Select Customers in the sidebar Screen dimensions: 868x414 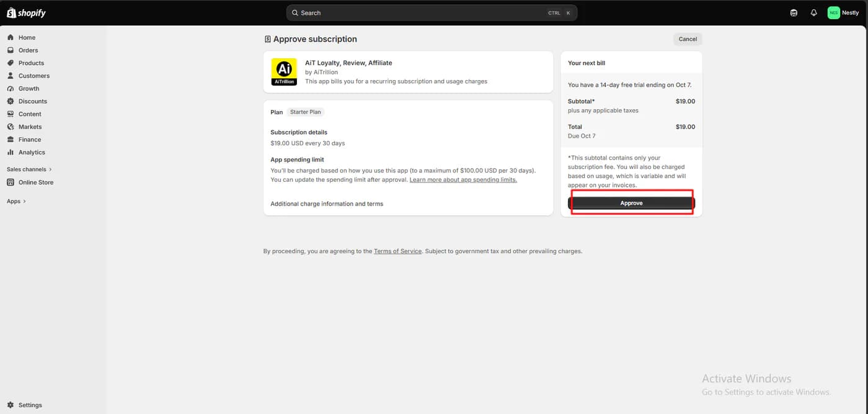pos(34,76)
